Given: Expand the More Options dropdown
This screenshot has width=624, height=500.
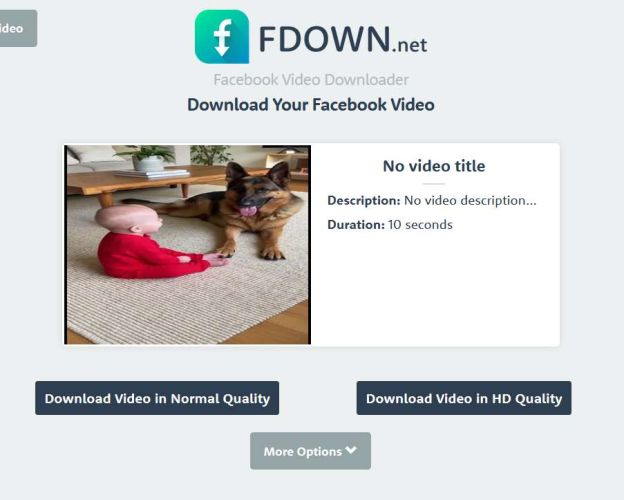Looking at the screenshot, I should 310,451.
